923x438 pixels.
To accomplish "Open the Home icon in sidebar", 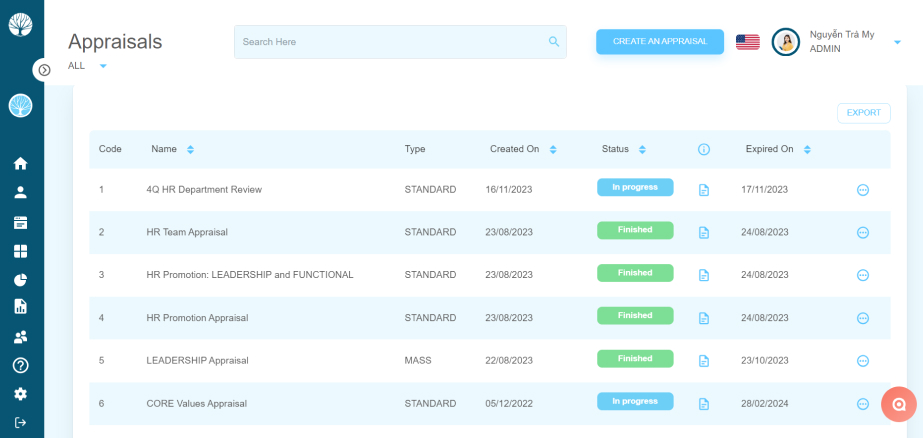I will tap(21, 164).
